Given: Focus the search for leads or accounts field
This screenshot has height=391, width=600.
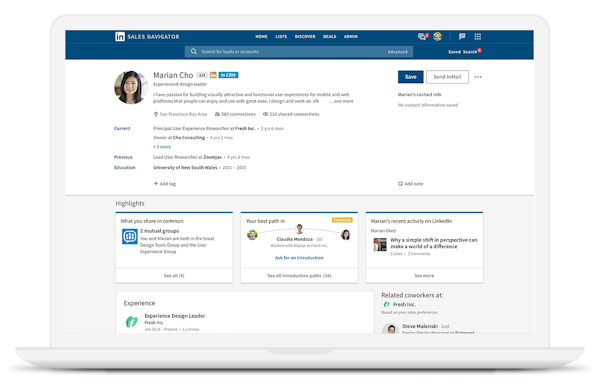Looking at the screenshot, I should [x=299, y=52].
